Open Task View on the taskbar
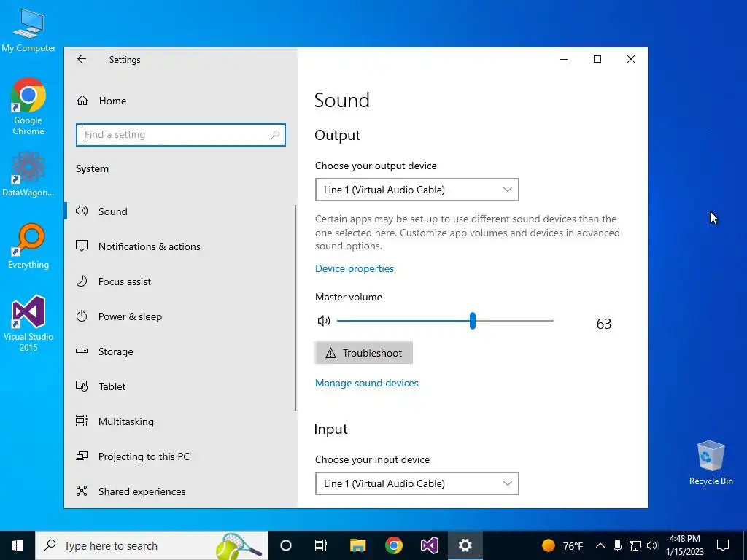Screen dimensions: 747x560 (321, 545)
